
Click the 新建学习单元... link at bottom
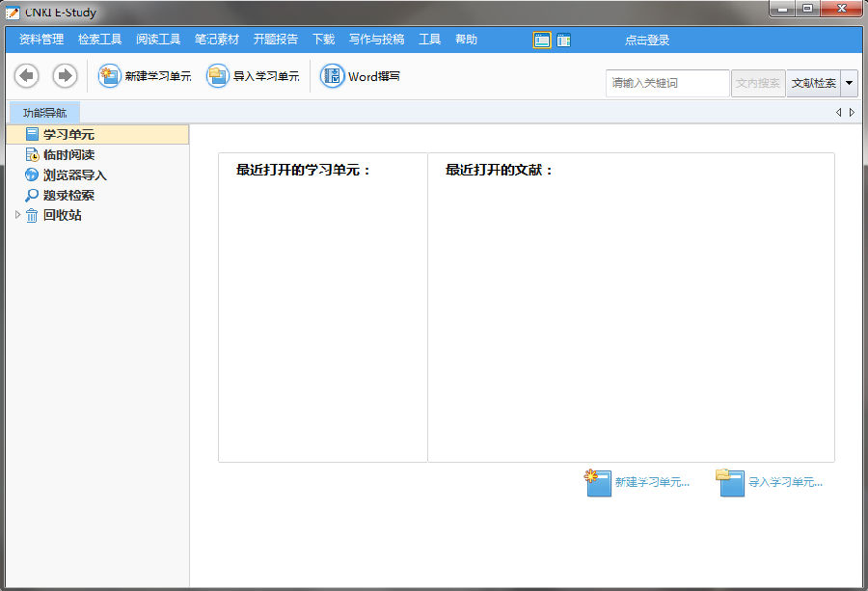click(x=652, y=482)
